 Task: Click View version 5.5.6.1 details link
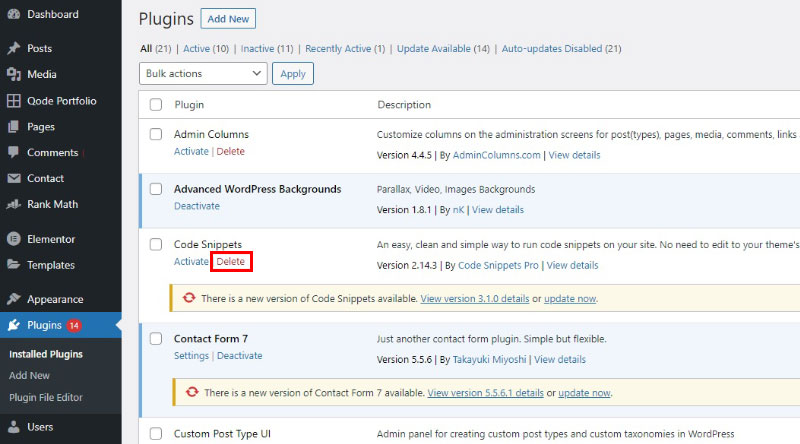tap(486, 392)
